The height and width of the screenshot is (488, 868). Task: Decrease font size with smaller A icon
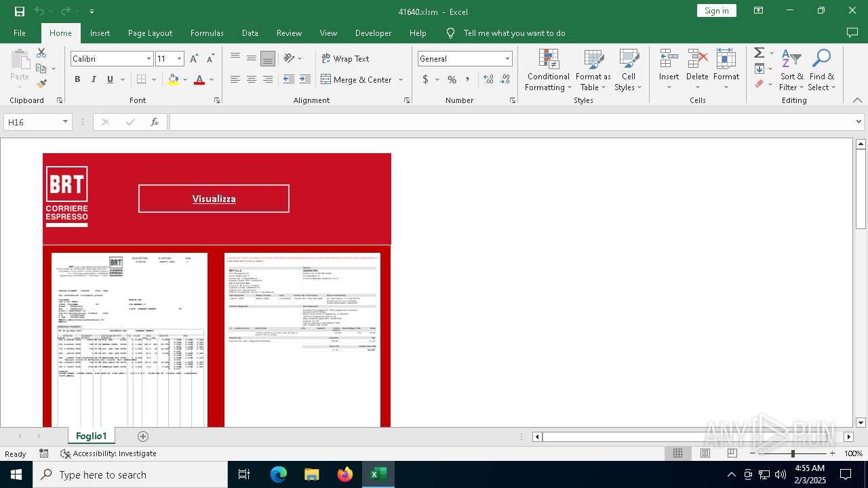coord(211,59)
